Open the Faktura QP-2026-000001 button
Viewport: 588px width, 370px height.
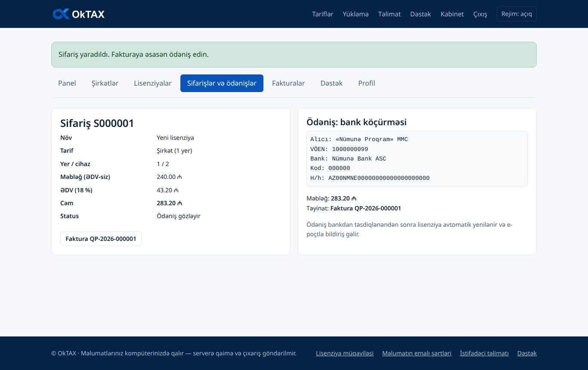[x=101, y=239]
